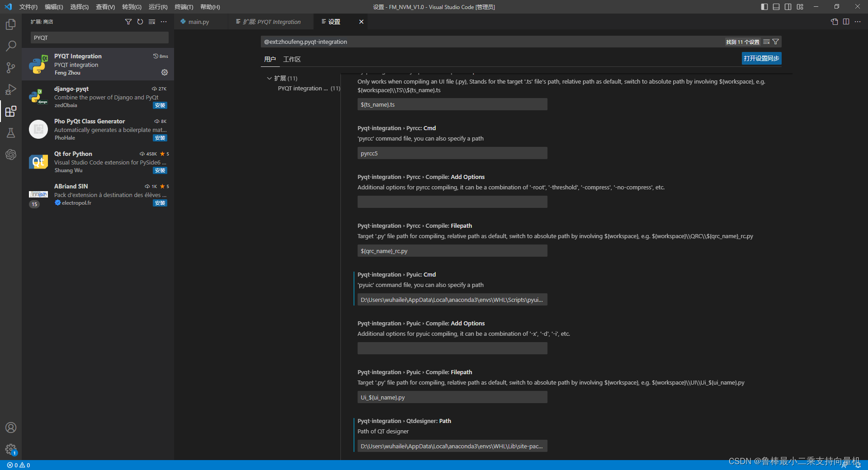
Task: Open the 终端(T) menu
Action: point(184,7)
